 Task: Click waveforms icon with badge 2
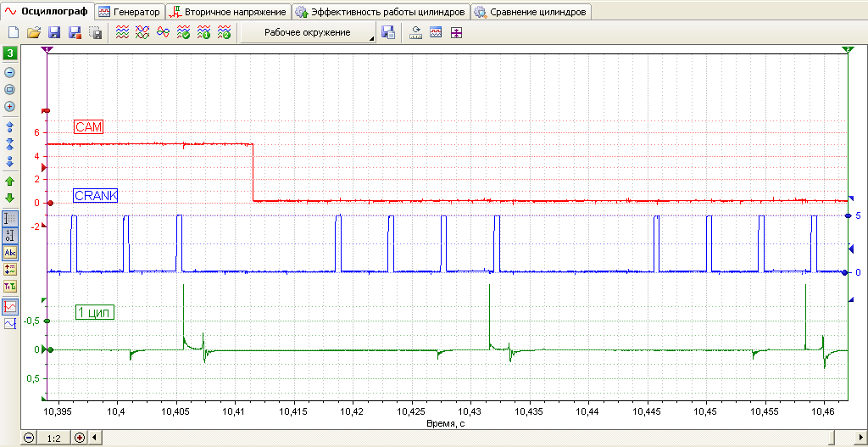pos(224,33)
